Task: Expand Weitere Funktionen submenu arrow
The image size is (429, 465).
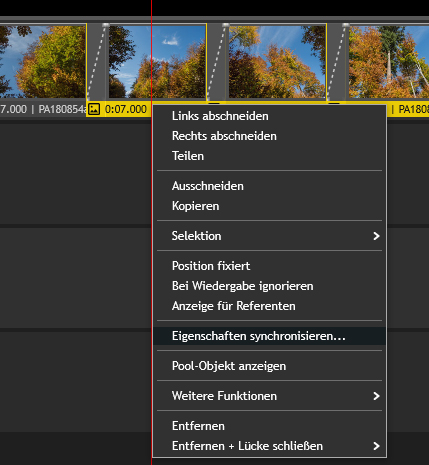Action: click(x=376, y=396)
